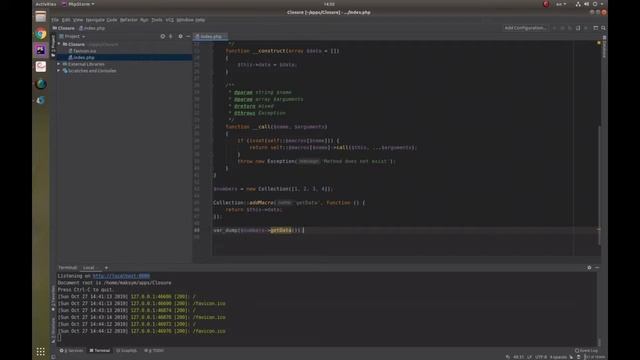Click the LF line separator in status bar
Image resolution: width=640 pixels, height=360 pixels.
tap(529, 357)
